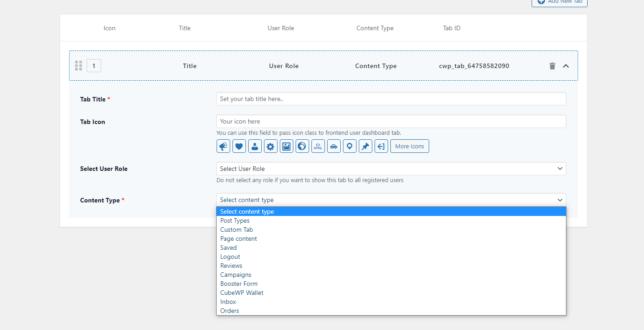Choose the map location pin icon
Image resolution: width=644 pixels, height=330 pixels.
point(350,146)
